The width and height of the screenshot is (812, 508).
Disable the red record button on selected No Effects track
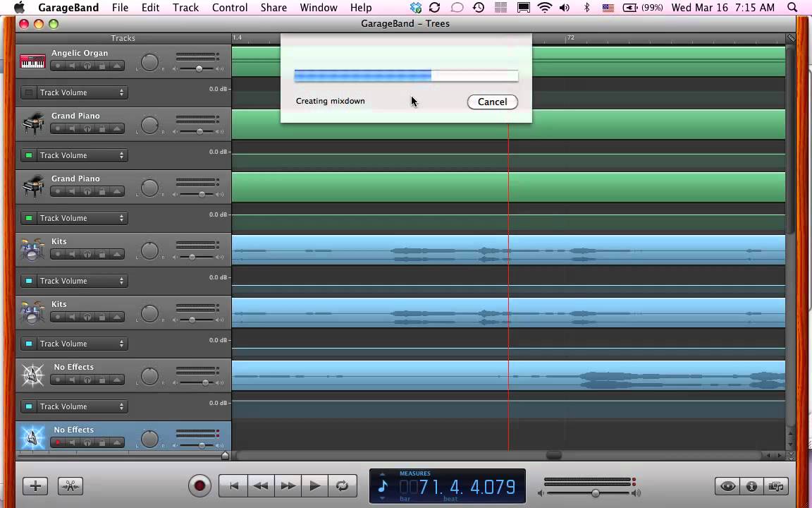tap(58, 442)
